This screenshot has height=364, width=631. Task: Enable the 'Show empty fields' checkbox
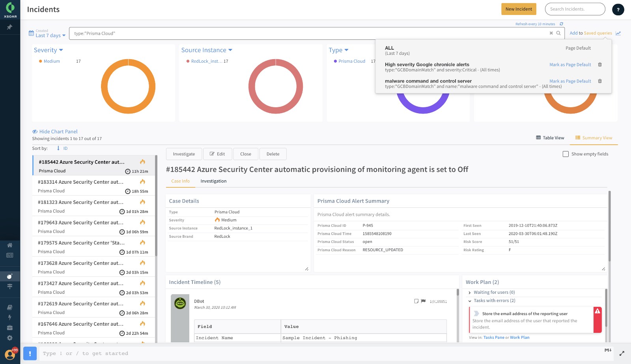[x=566, y=154]
